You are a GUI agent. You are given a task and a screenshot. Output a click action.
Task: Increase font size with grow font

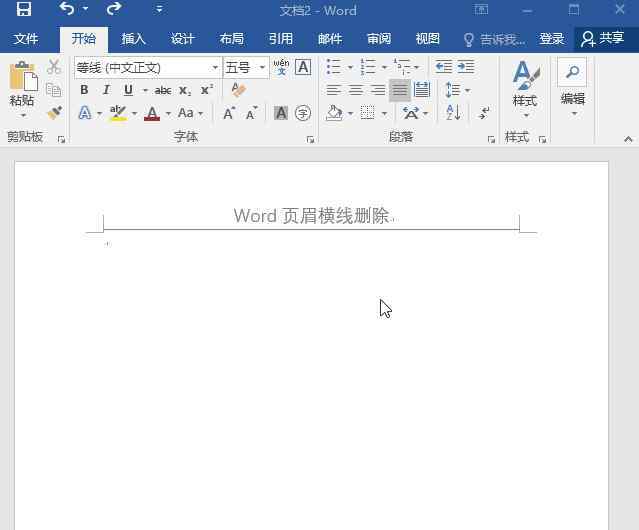(x=229, y=113)
